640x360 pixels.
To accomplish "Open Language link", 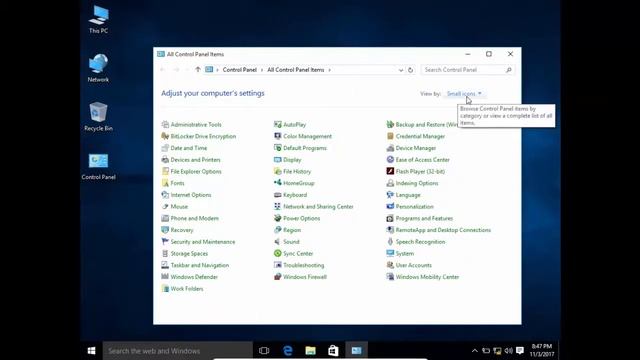I will [x=408, y=195].
